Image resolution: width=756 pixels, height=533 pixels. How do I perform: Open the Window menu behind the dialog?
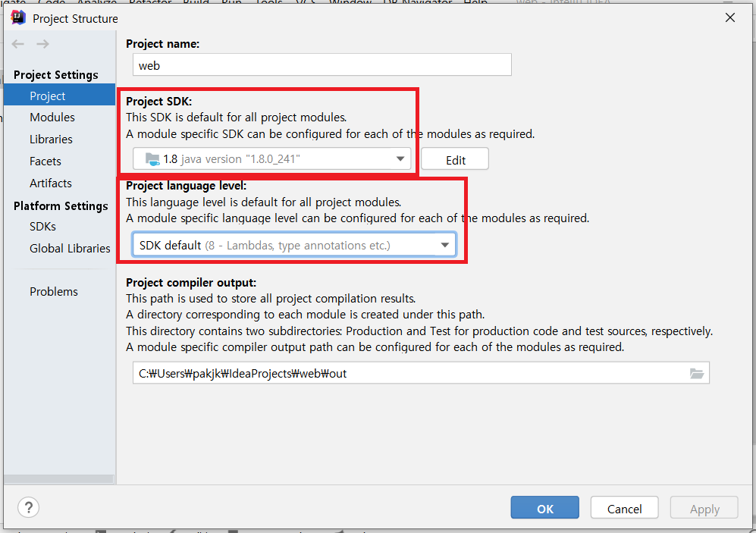click(350, 2)
